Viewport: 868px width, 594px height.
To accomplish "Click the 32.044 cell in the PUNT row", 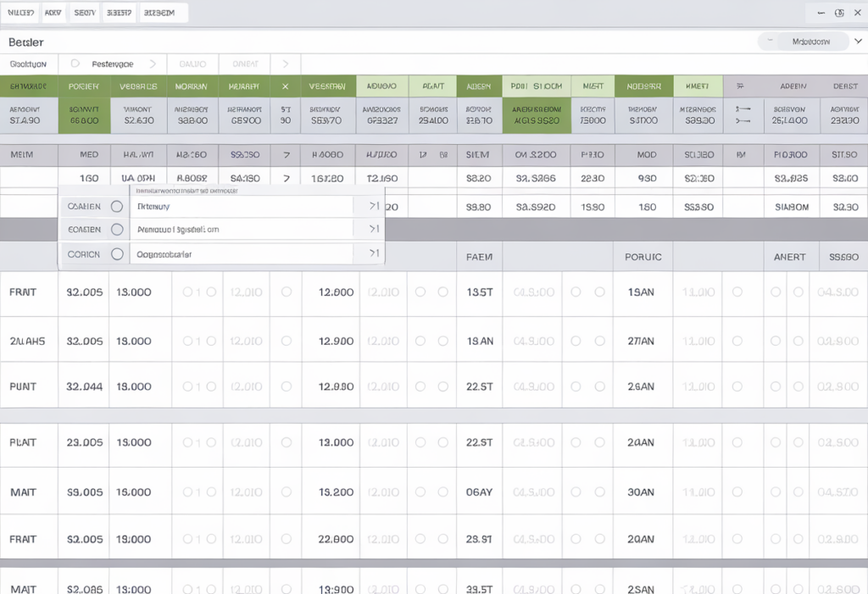I will pos(84,386).
